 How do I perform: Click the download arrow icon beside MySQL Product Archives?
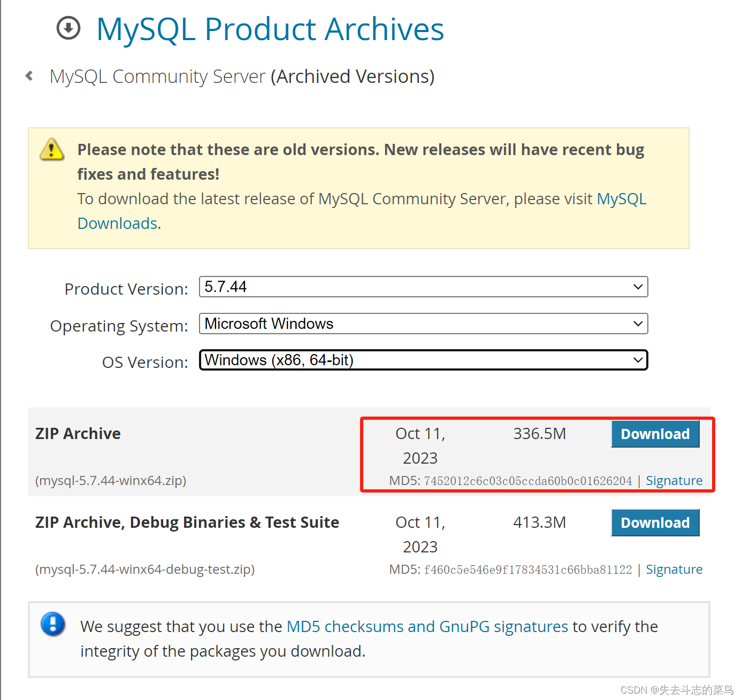(x=68, y=28)
